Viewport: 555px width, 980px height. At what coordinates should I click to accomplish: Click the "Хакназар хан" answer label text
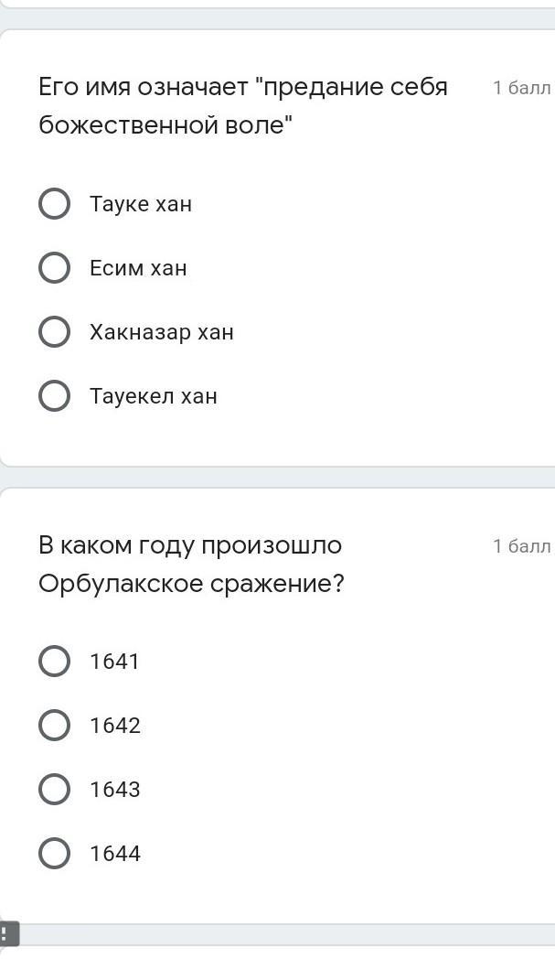click(162, 332)
